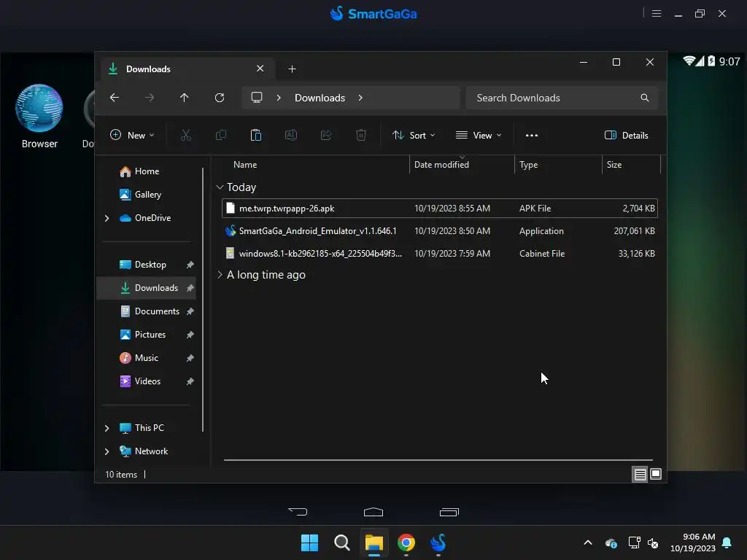Select SmartGaGa_Android_Emulator file
This screenshot has width=747, height=560.
(440, 231)
